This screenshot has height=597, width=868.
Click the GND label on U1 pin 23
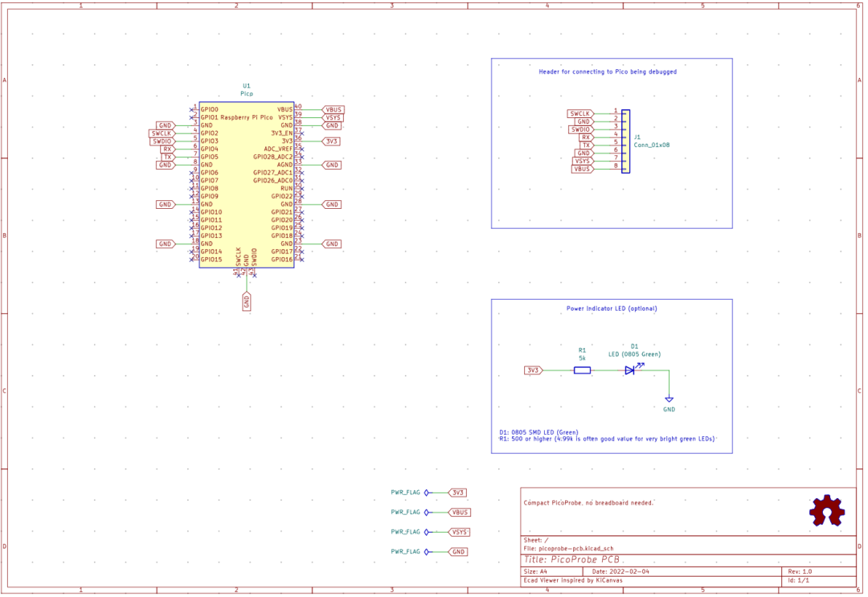coord(332,244)
